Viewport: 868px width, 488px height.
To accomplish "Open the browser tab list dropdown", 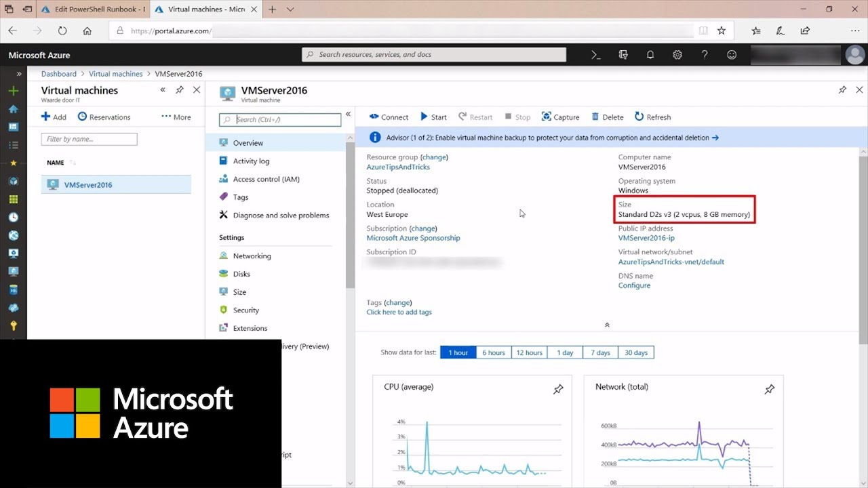I will 290,9.
